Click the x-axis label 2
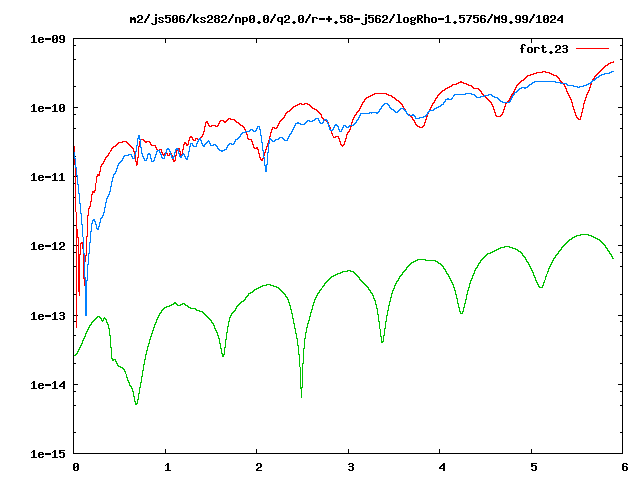The width and height of the screenshot is (640, 480). pos(259,467)
